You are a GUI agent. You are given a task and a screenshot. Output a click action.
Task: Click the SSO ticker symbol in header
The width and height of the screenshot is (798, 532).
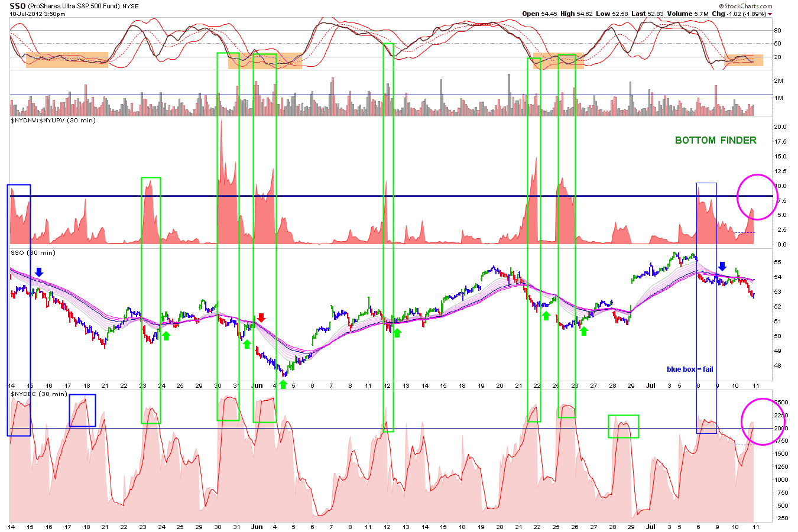click(x=17, y=6)
